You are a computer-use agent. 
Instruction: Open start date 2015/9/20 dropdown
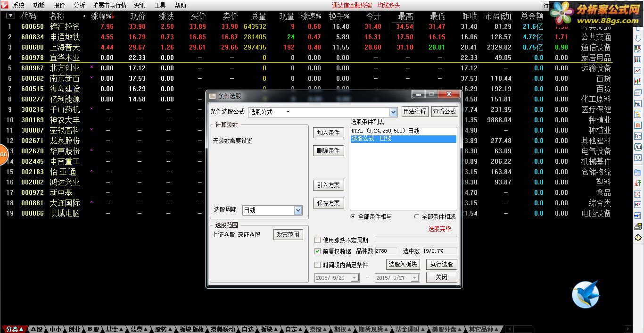click(x=355, y=278)
